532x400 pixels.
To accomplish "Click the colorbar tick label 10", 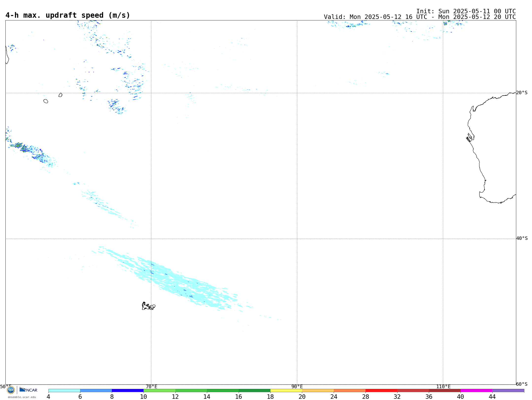I will point(144,397).
